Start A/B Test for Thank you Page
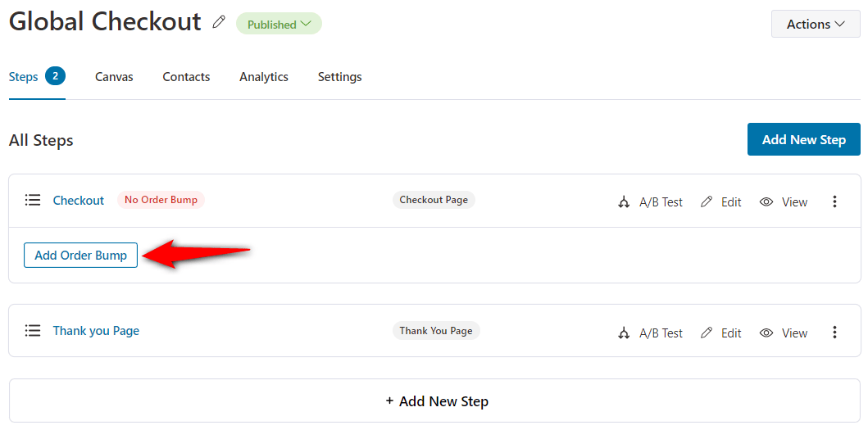 click(650, 333)
